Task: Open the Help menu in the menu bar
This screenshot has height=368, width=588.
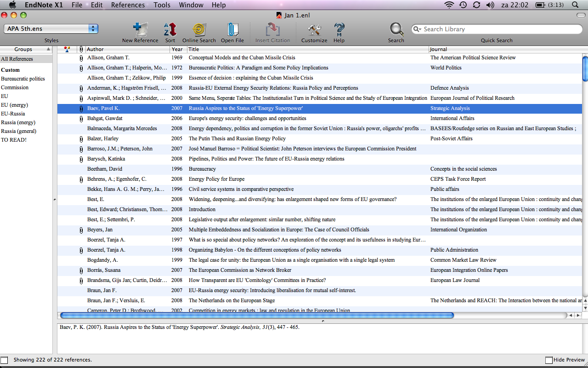Action: [x=219, y=5]
